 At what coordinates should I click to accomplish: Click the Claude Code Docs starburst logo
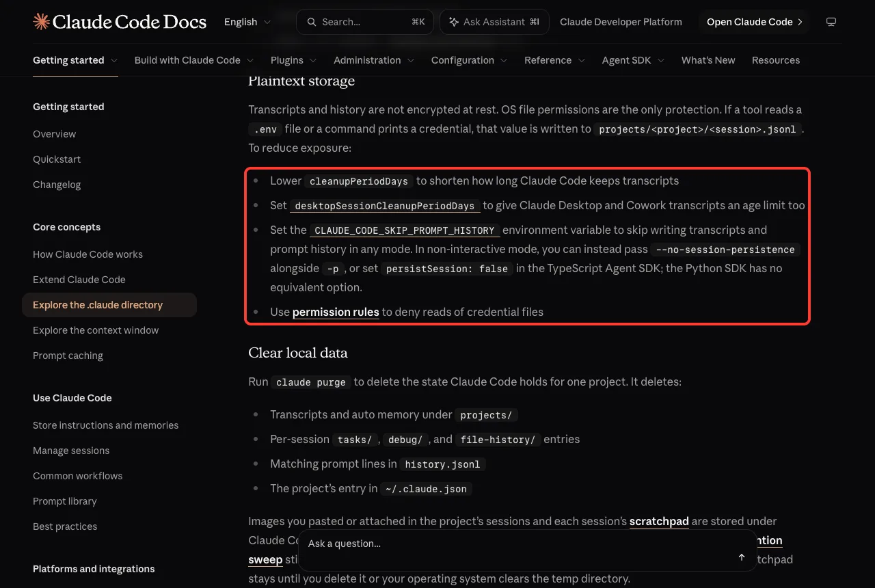[x=41, y=22]
